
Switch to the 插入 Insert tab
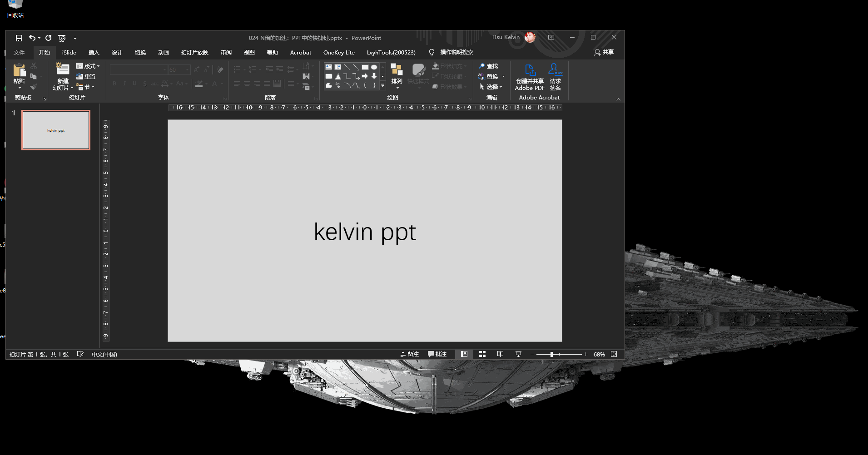click(x=94, y=53)
